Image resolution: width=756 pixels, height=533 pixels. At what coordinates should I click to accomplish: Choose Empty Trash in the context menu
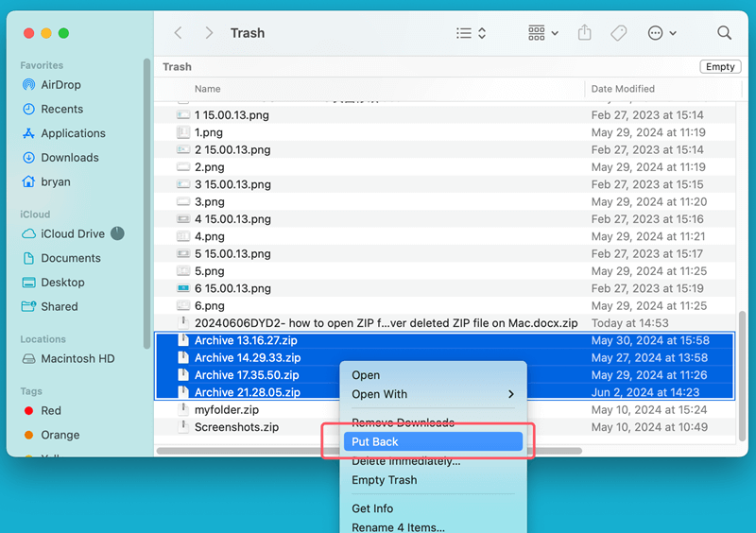[x=385, y=480]
